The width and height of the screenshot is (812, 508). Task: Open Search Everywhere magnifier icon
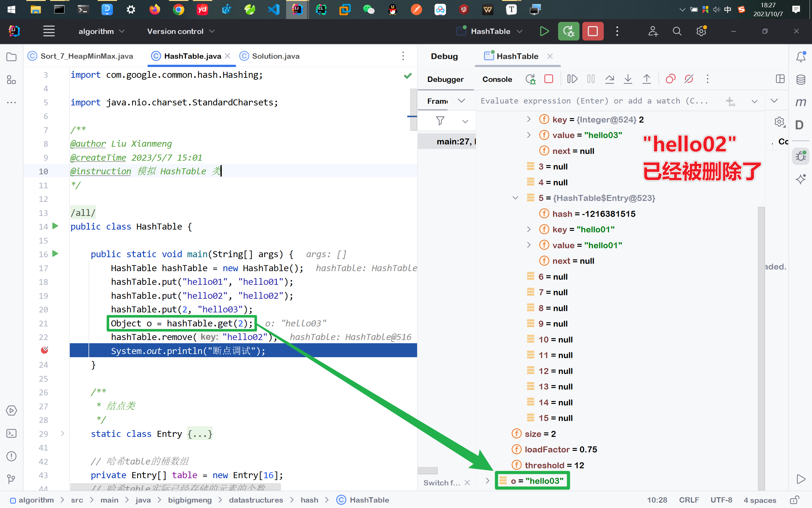click(677, 31)
